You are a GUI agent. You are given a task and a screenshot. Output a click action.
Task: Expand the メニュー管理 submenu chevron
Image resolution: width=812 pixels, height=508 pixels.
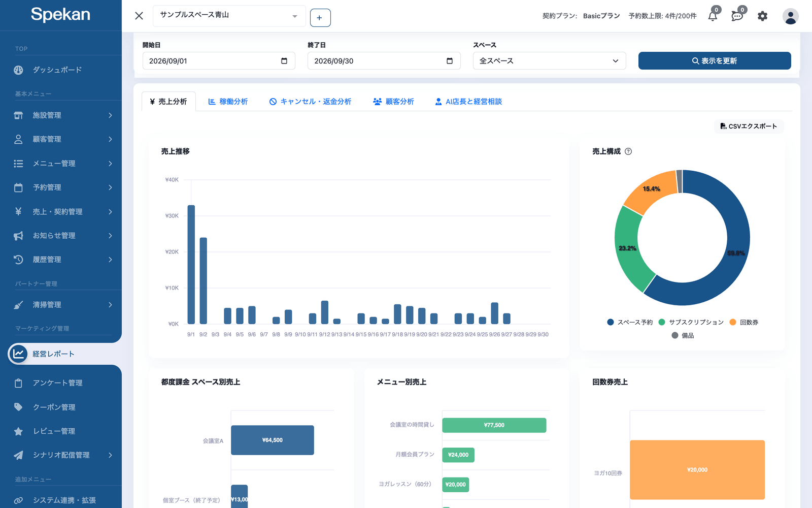click(x=110, y=164)
